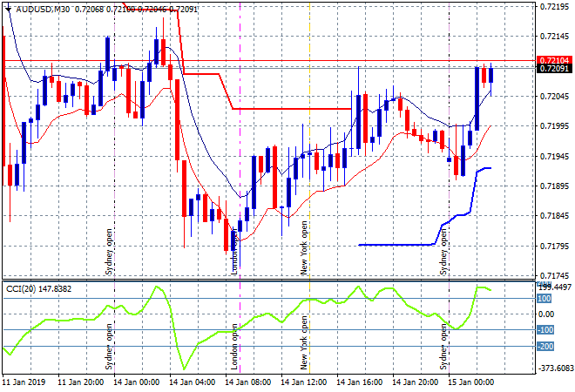Image resolution: width=575 pixels, height=392 pixels.
Task: Select the red 0.72104 price tag
Action: tap(554, 59)
